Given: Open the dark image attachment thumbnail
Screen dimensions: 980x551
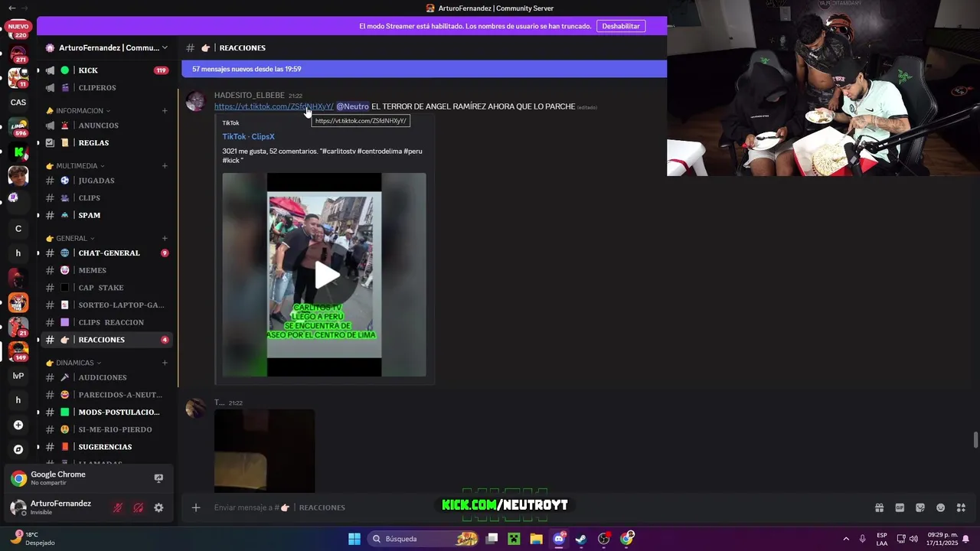Looking at the screenshot, I should tap(264, 451).
